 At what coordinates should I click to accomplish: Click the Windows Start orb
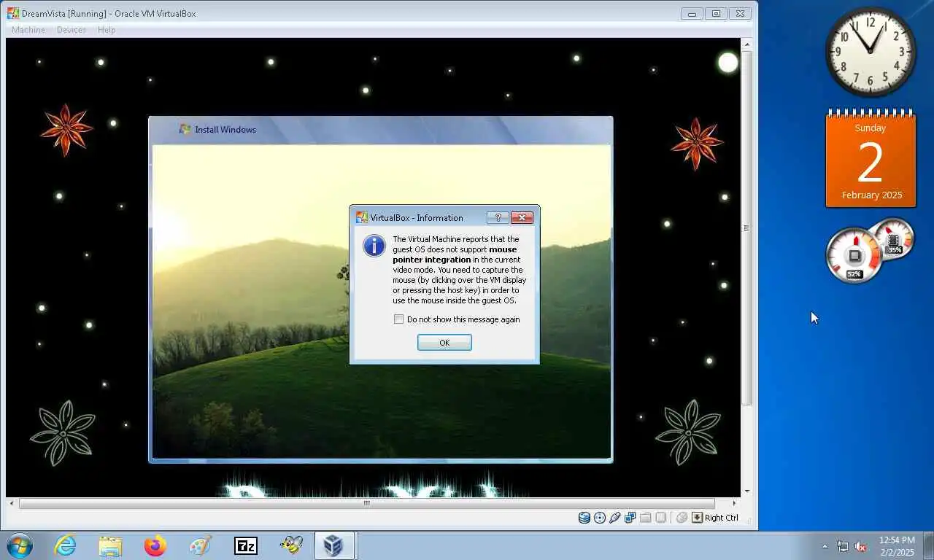click(20, 545)
